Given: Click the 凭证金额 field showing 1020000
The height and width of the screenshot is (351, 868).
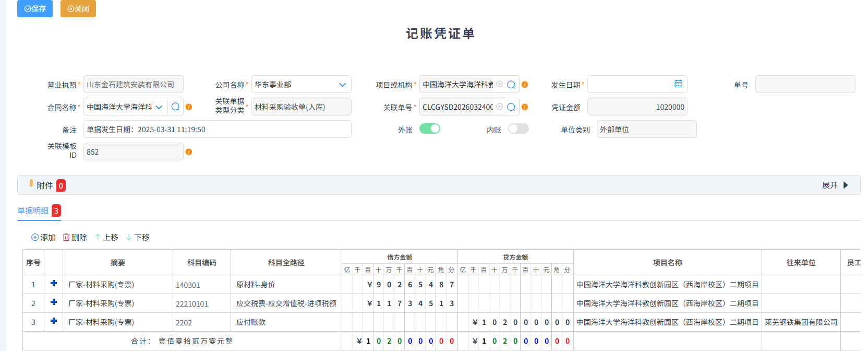Looking at the screenshot, I should [637, 107].
